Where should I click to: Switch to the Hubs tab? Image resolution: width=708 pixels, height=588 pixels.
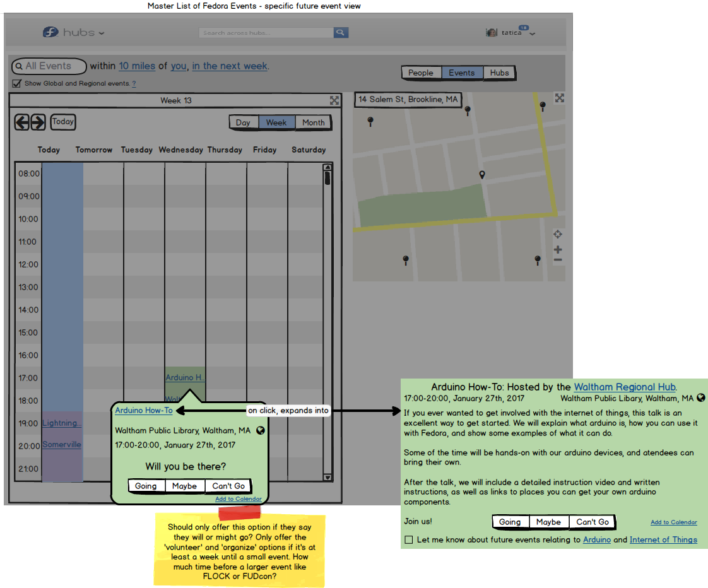(499, 73)
